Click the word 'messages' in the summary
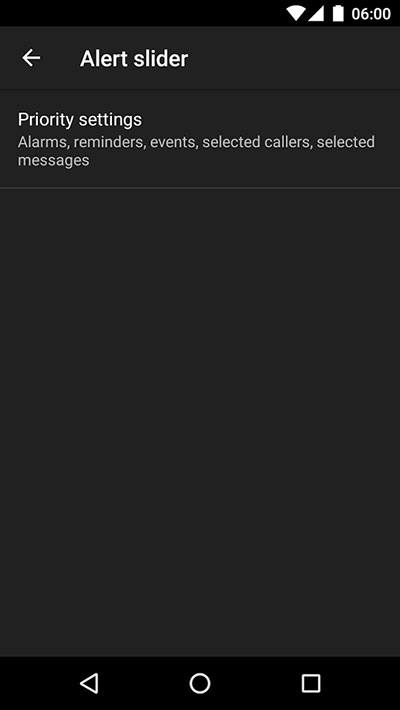The width and height of the screenshot is (400, 710). click(53, 160)
